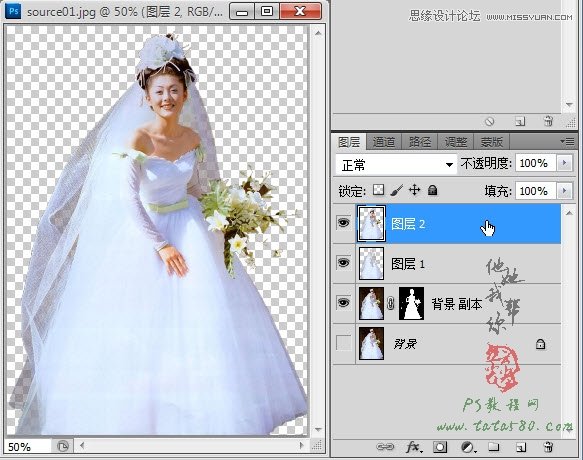
Task: Click the upper panel's cancel circle icon
Action: [490, 121]
